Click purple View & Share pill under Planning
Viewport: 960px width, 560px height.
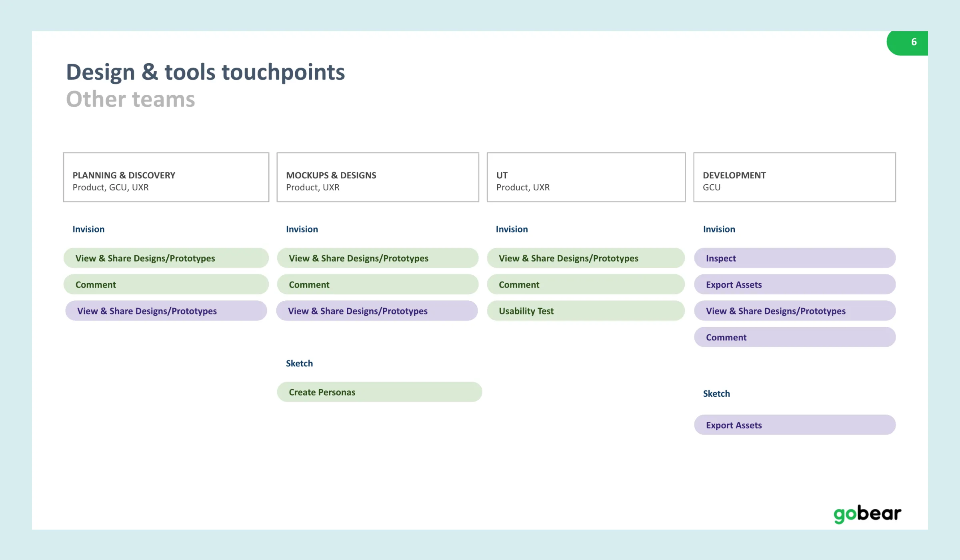pyautogui.click(x=166, y=311)
